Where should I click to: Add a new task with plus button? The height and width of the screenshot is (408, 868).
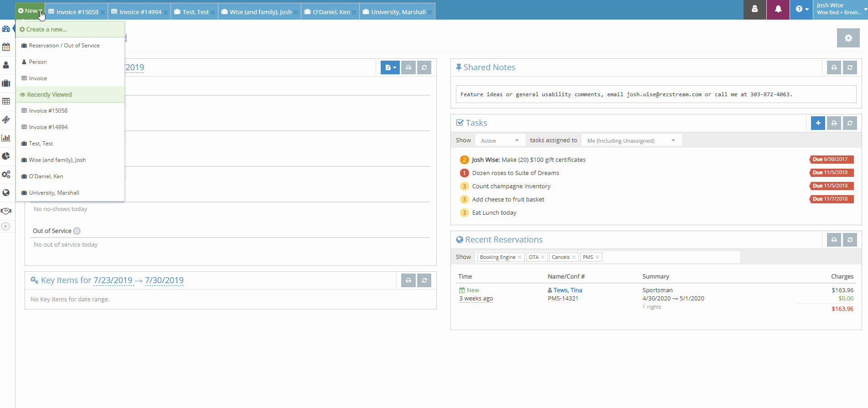point(818,123)
